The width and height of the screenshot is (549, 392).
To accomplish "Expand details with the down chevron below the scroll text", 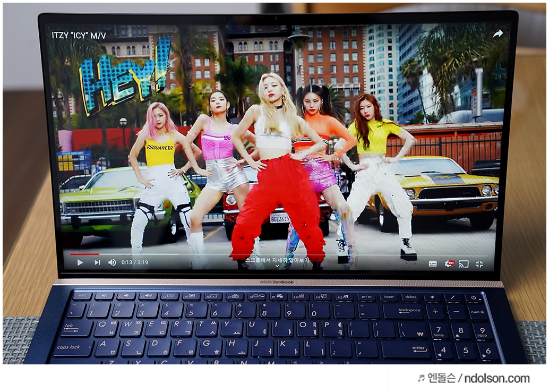I will pyautogui.click(x=277, y=266).
